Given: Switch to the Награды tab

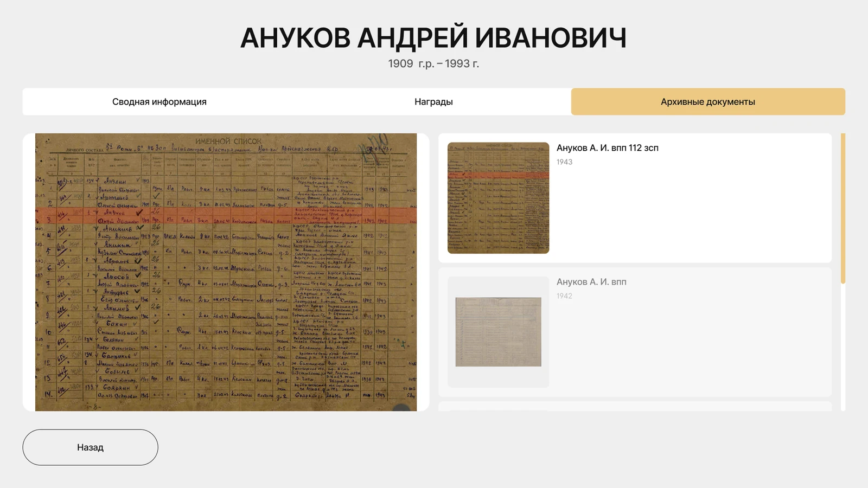Looking at the screenshot, I should [433, 101].
